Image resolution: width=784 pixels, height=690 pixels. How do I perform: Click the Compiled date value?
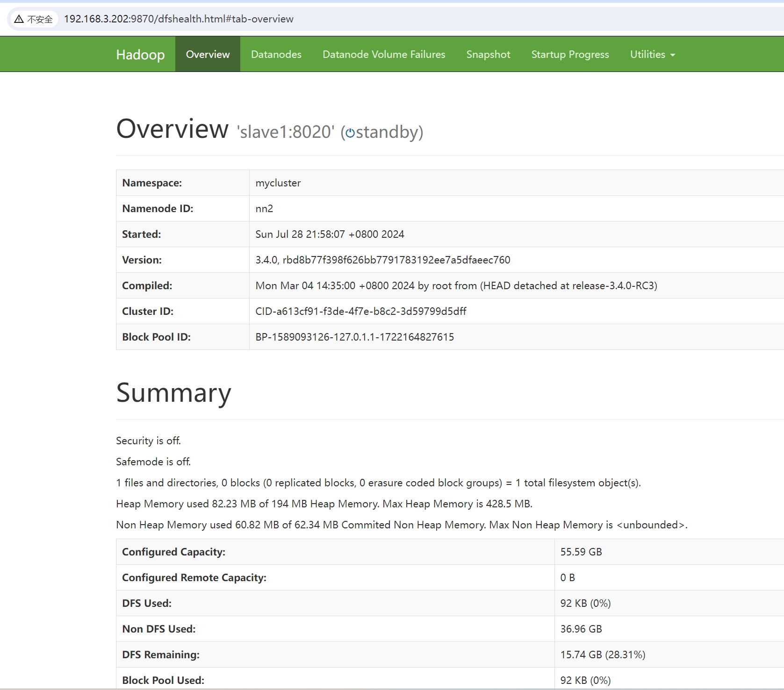456,285
